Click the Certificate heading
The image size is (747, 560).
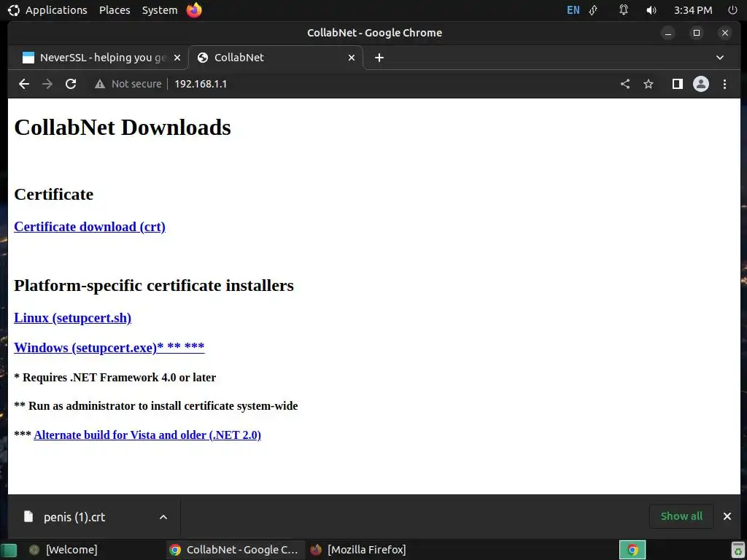pos(54,194)
